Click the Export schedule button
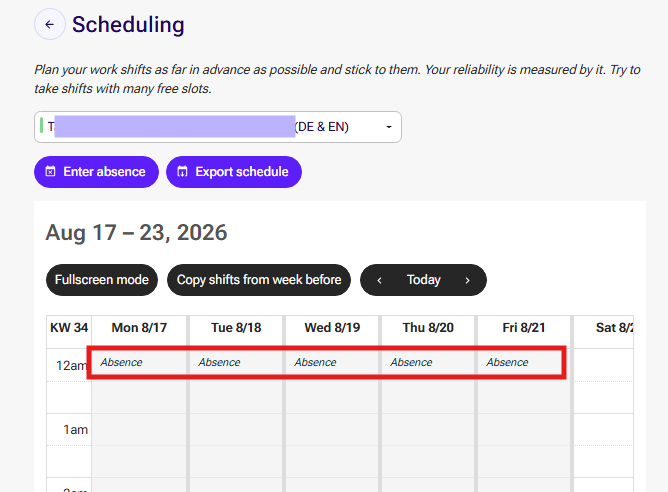The image size is (668, 492). coord(234,172)
